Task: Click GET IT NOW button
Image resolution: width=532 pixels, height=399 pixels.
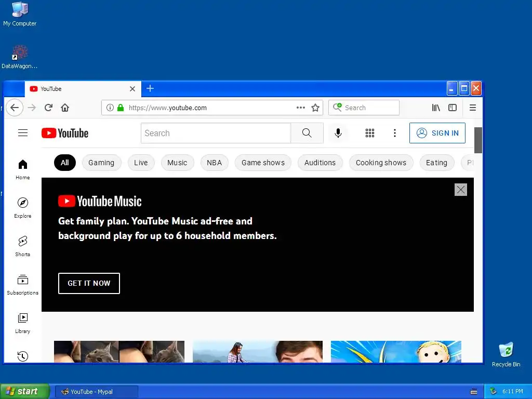Action: point(89,283)
